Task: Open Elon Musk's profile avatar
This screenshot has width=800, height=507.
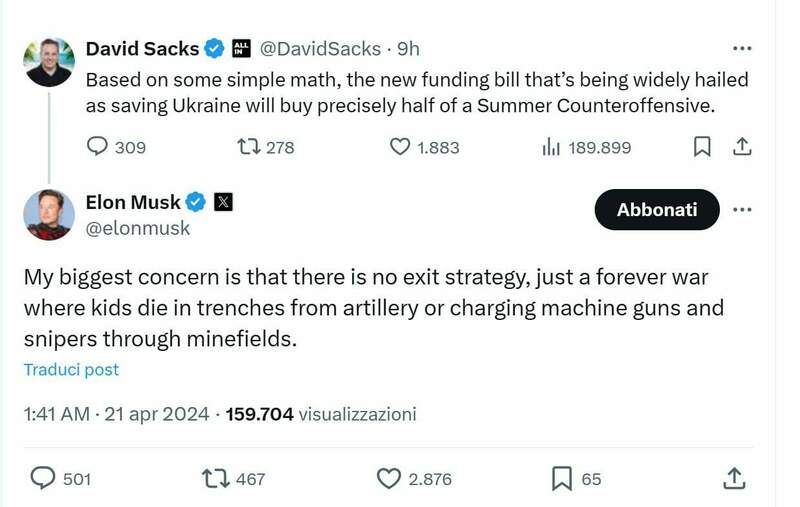Action: tap(49, 214)
